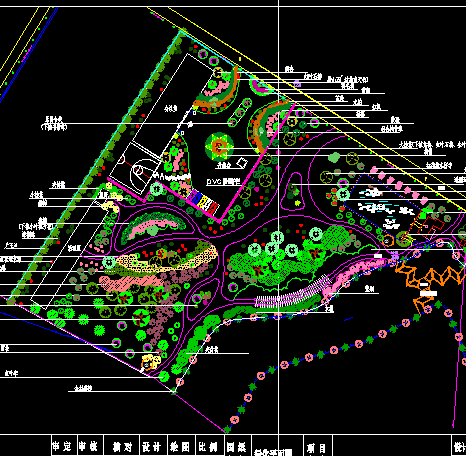Select the small white rotated square symbol

(242, 163)
